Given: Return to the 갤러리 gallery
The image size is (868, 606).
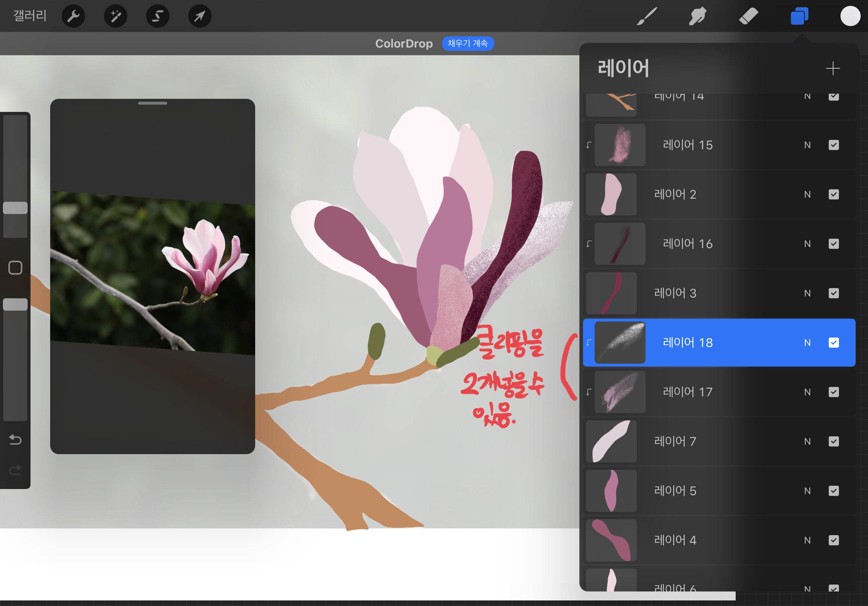Looking at the screenshot, I should tap(30, 16).
